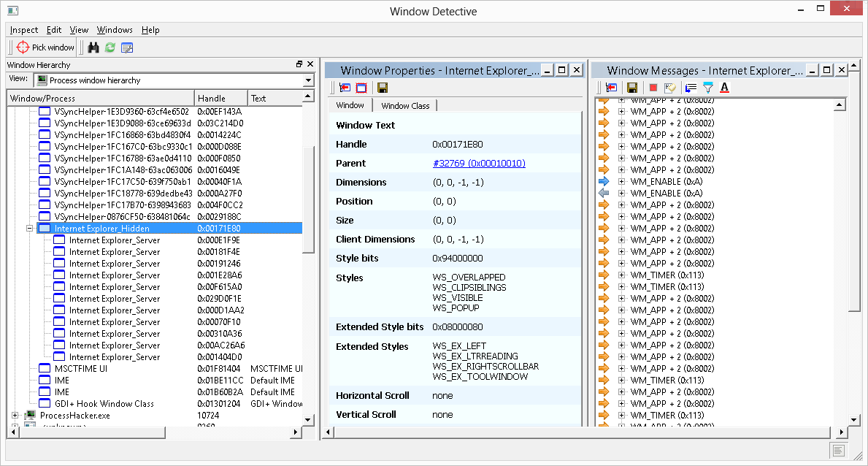Flash the window using red-bordered window icon

361,88
